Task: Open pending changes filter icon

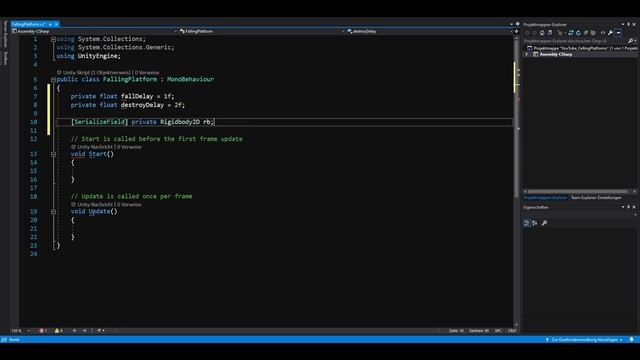Action: tap(560, 33)
